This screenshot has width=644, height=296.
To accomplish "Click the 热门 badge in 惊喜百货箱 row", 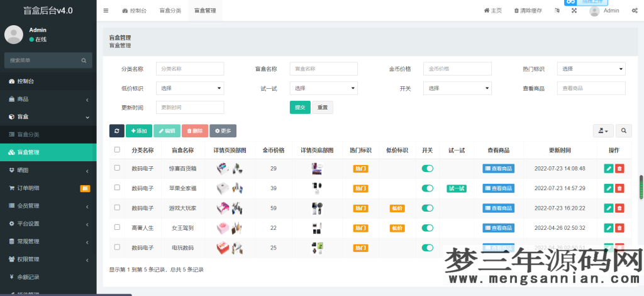I will pos(360,169).
